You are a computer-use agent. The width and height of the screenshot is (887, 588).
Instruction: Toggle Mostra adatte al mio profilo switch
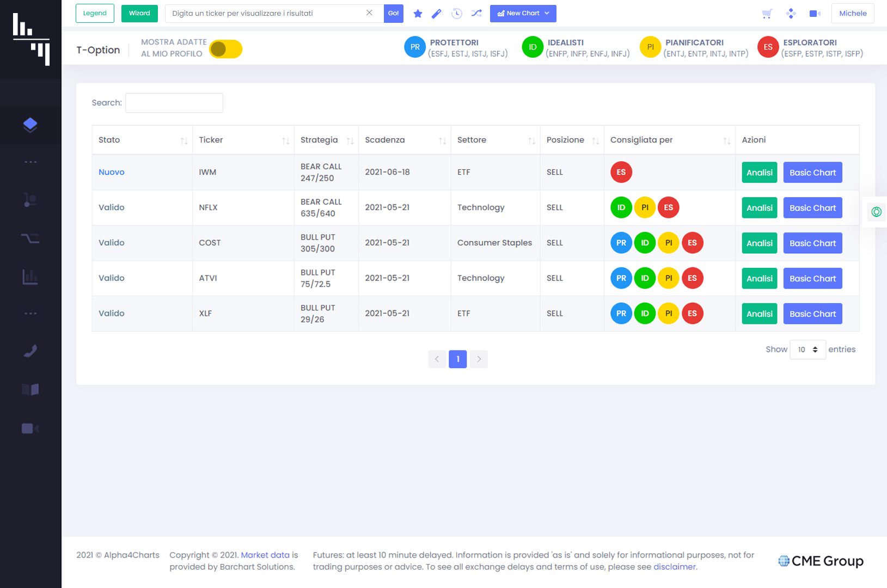coord(225,49)
